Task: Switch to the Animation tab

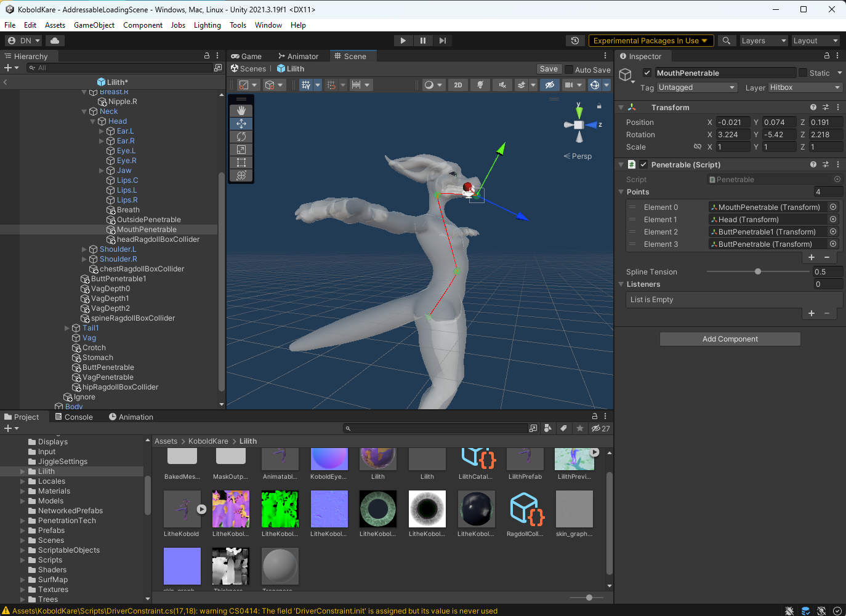Action: click(131, 417)
